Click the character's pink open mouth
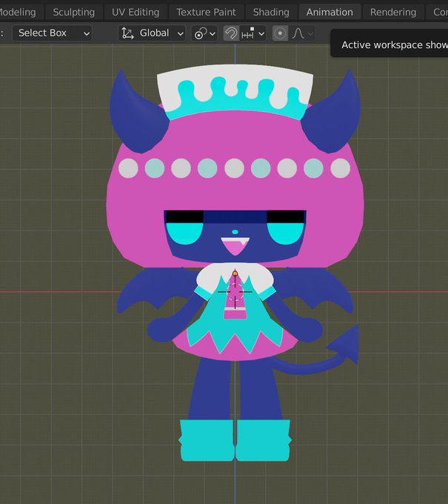This screenshot has width=448, height=504. click(235, 247)
